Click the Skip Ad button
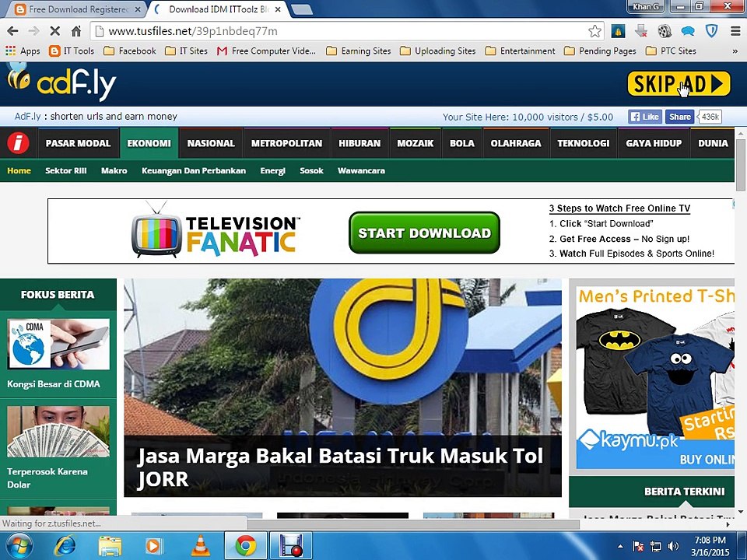747x560 pixels. [679, 84]
